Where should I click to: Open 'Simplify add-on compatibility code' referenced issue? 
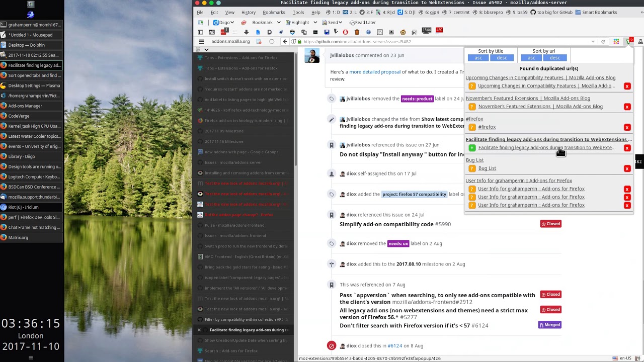pos(386,224)
